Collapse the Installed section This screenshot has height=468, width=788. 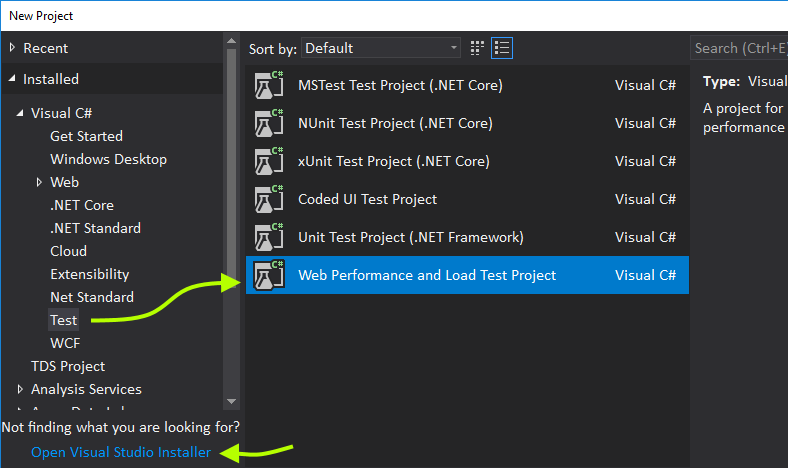pyautogui.click(x=13, y=79)
